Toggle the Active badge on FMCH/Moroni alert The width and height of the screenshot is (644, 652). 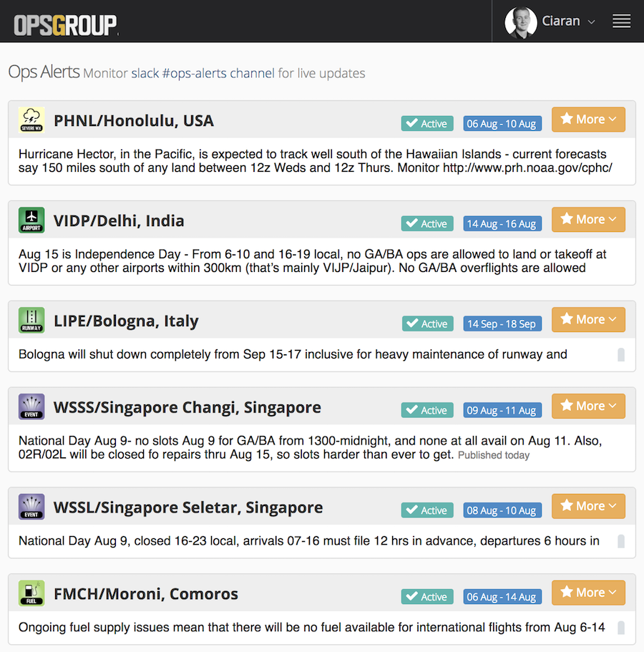tap(427, 597)
